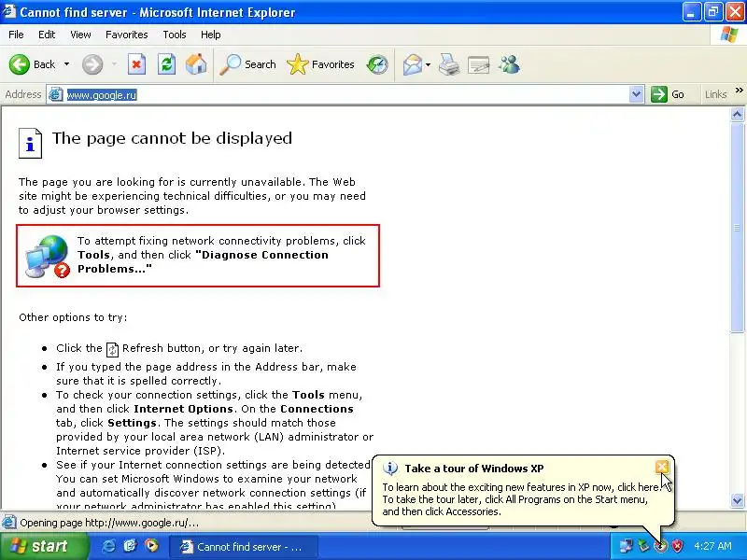Click the page icon in address bar

pyautogui.click(x=56, y=95)
